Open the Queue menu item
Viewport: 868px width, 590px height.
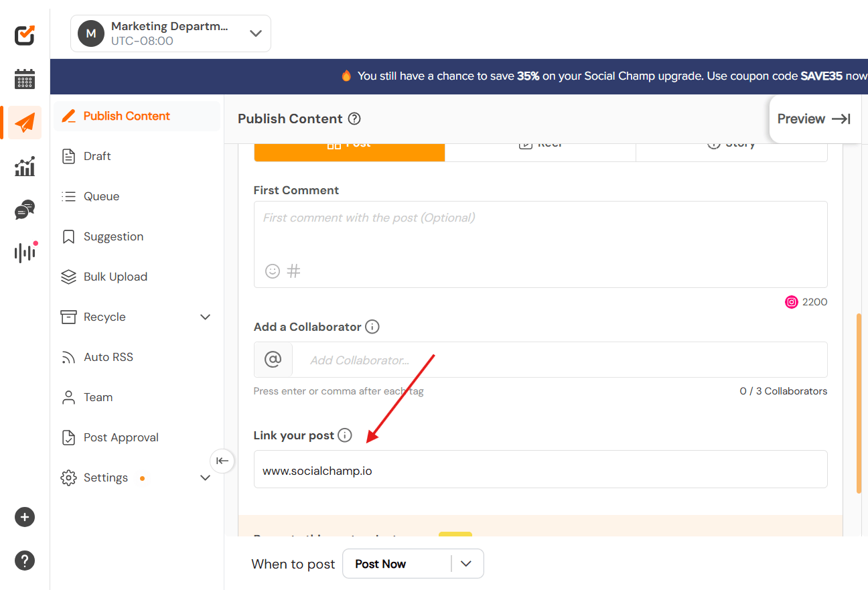click(137, 196)
